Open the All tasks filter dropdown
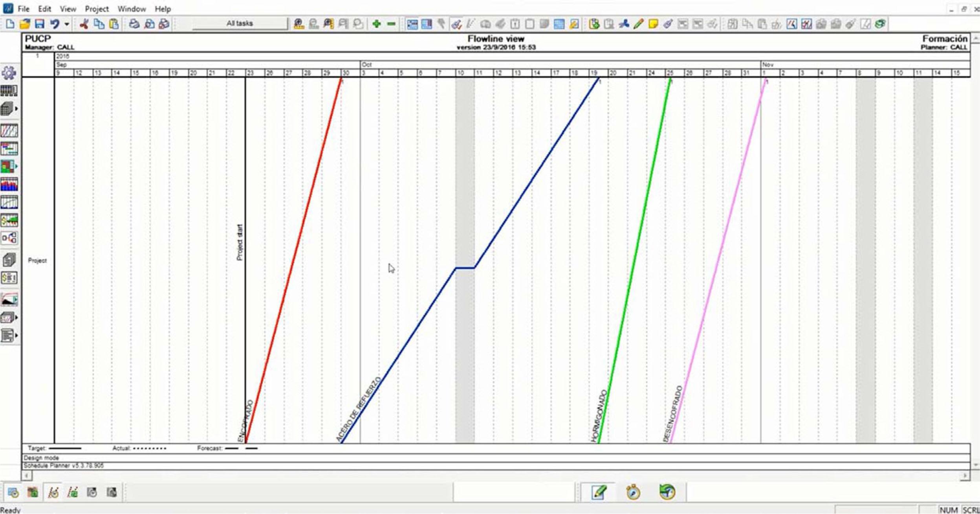980x514 pixels. (x=240, y=24)
